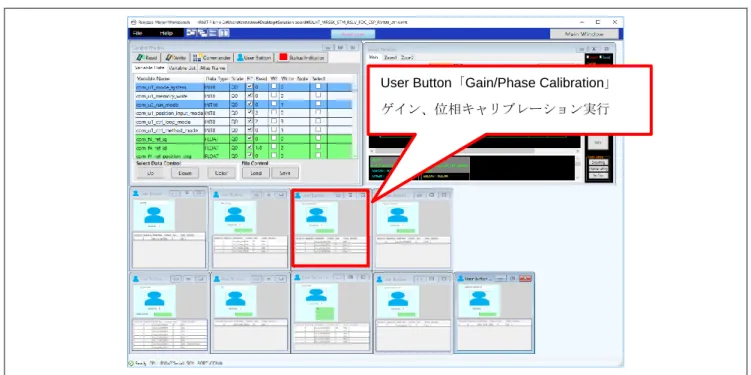This screenshot has width=751, height=375.
Task: Open the Commander tool
Action: click(x=212, y=57)
